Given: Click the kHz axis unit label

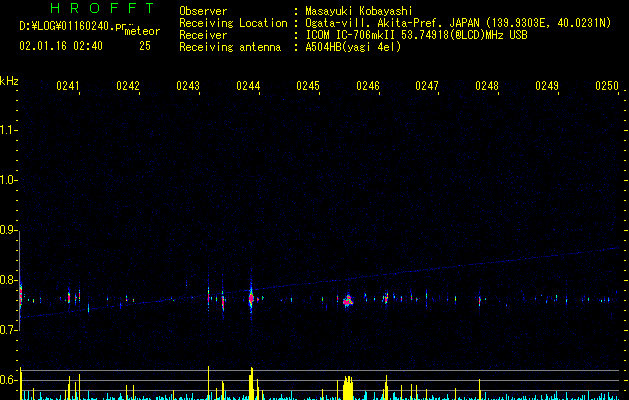Looking at the screenshot, I should 9,81.
